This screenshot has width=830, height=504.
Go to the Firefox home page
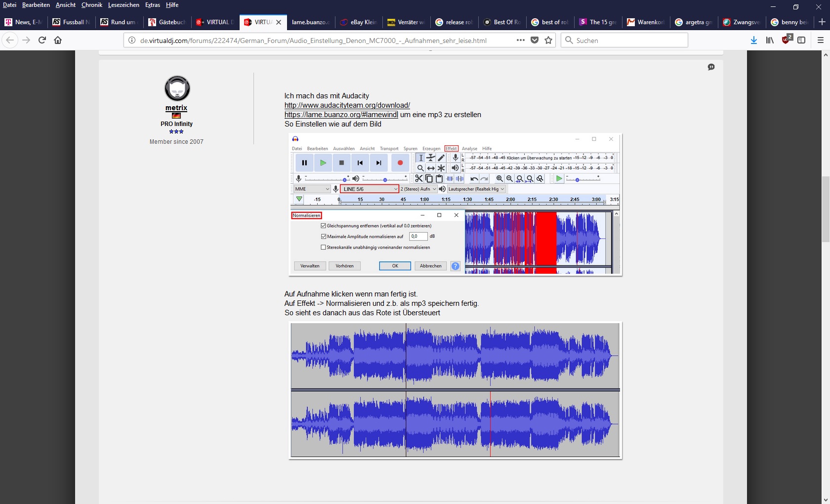pyautogui.click(x=58, y=40)
